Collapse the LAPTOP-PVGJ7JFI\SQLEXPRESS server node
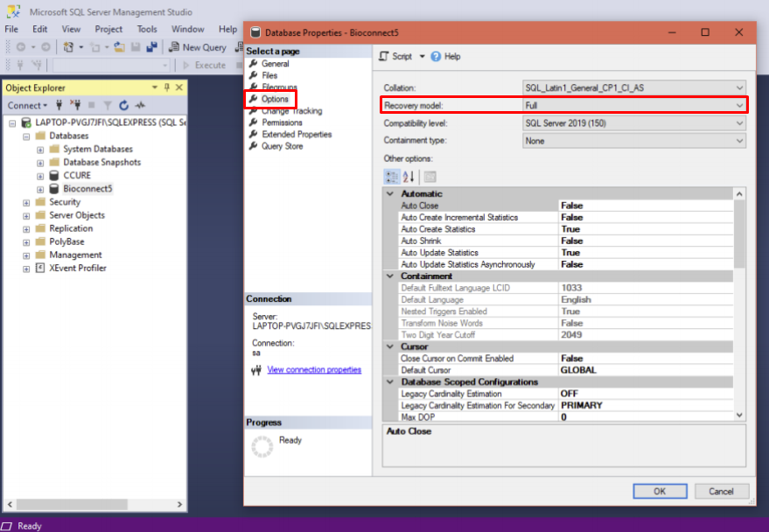This screenshot has width=769, height=532. [x=12, y=123]
